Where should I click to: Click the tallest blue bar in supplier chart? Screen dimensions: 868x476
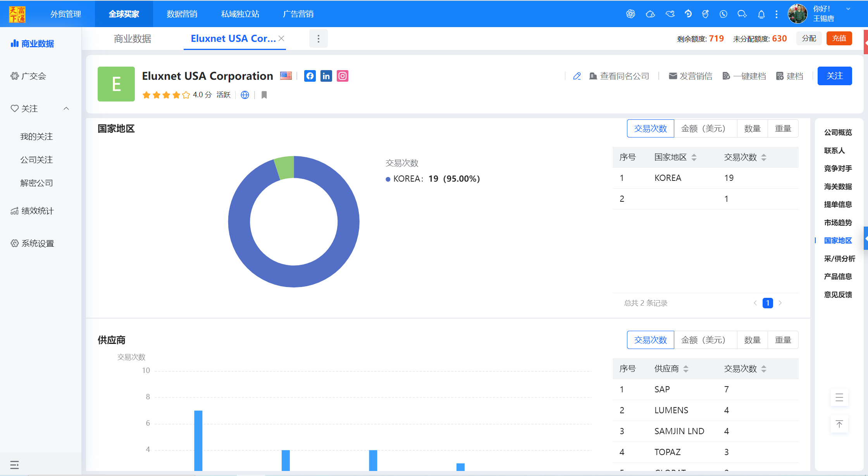tap(198, 441)
